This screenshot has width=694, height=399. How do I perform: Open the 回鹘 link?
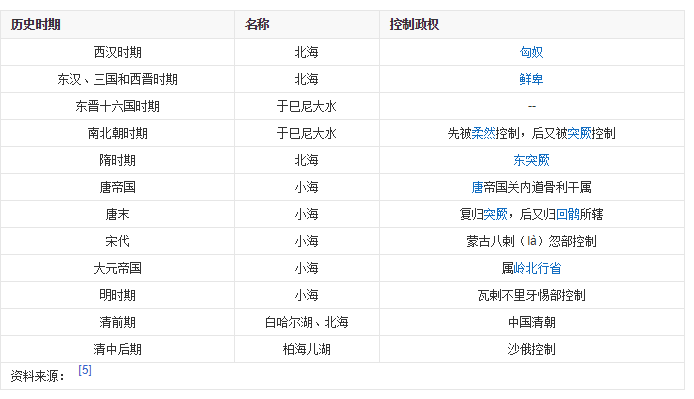click(567, 214)
